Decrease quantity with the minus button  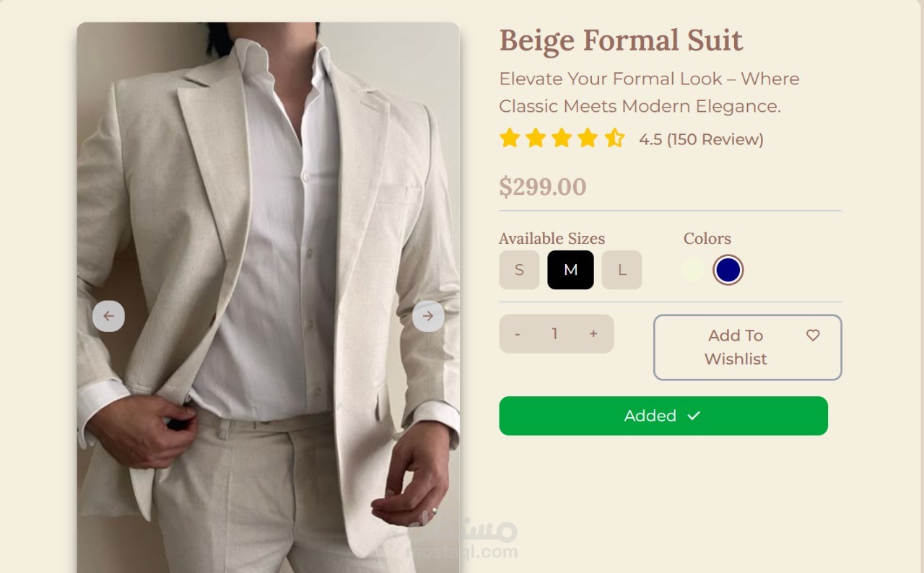point(518,334)
